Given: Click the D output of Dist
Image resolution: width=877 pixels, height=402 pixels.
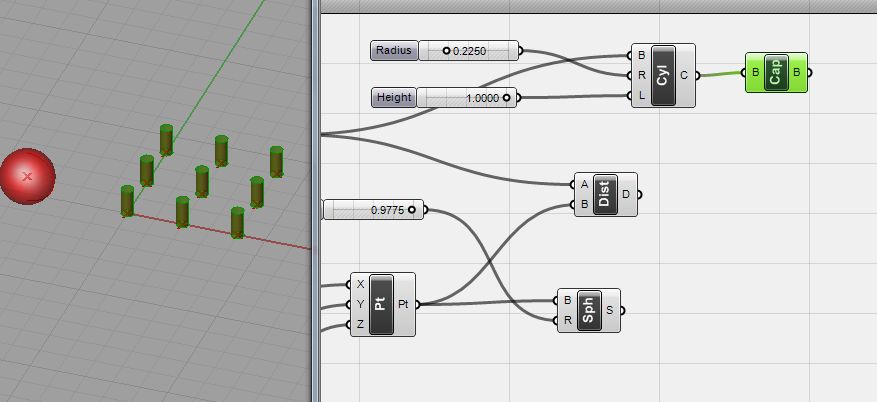Looking at the screenshot, I should pyautogui.click(x=626, y=195).
